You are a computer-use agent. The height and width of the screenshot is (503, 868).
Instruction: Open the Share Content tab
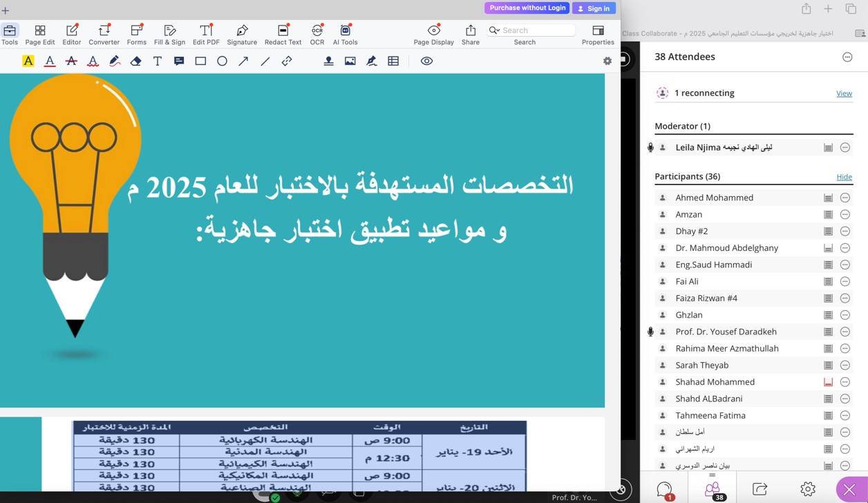tap(759, 488)
